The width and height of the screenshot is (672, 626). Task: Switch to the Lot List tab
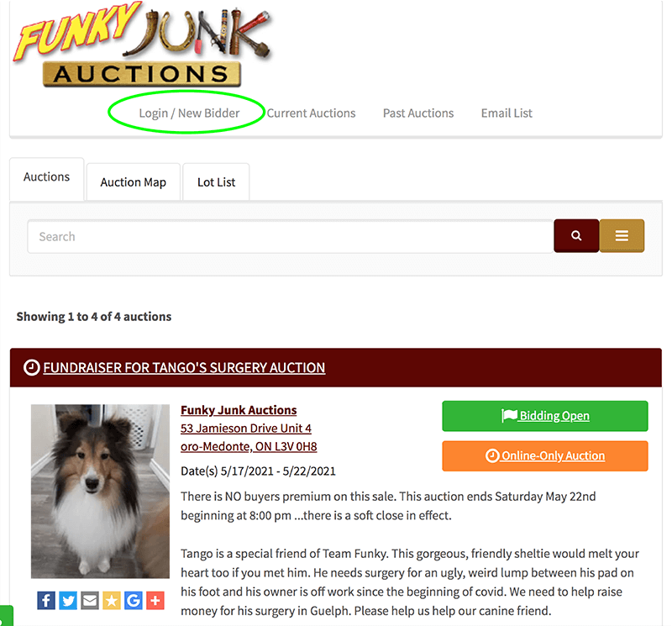pos(217,181)
